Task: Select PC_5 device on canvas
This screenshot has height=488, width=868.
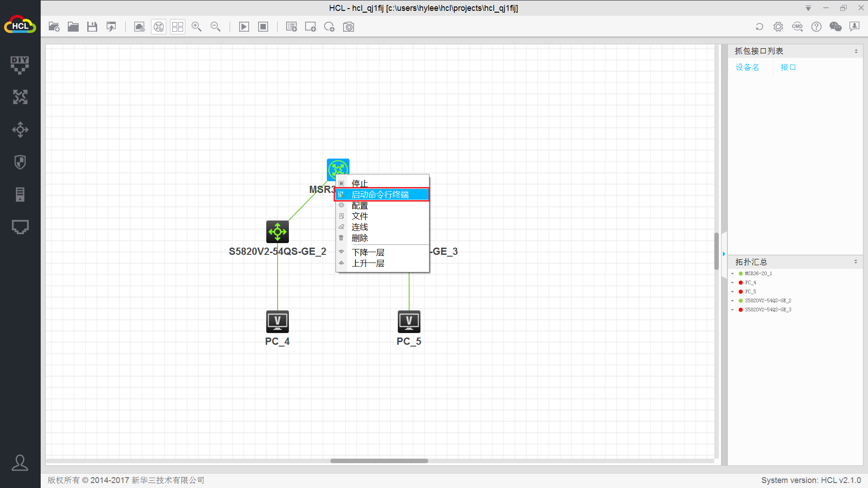Action: 409,322
